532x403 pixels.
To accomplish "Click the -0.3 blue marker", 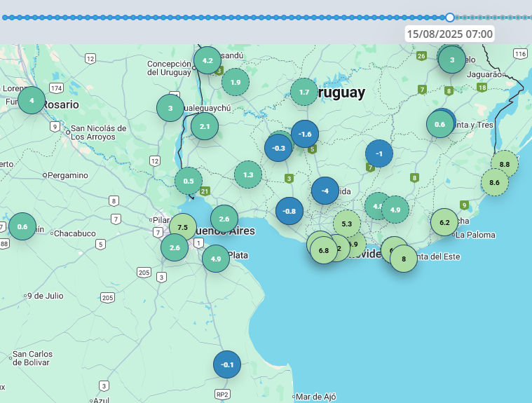I will (x=278, y=148).
